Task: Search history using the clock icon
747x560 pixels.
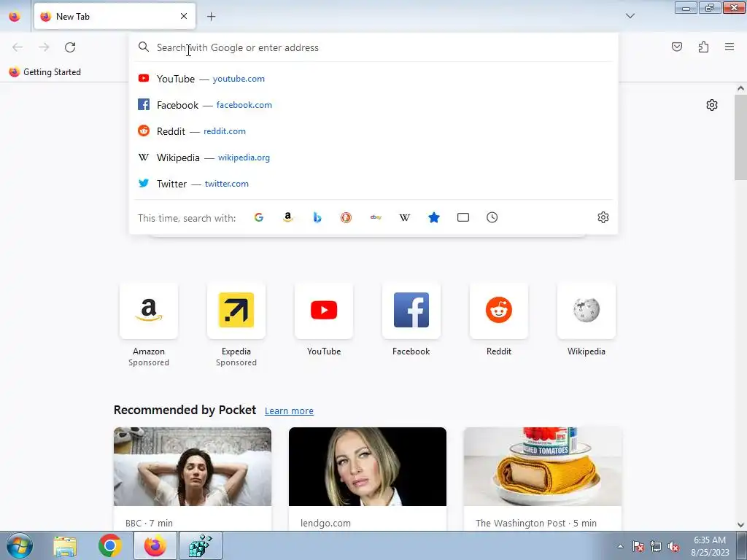Action: [x=492, y=217]
